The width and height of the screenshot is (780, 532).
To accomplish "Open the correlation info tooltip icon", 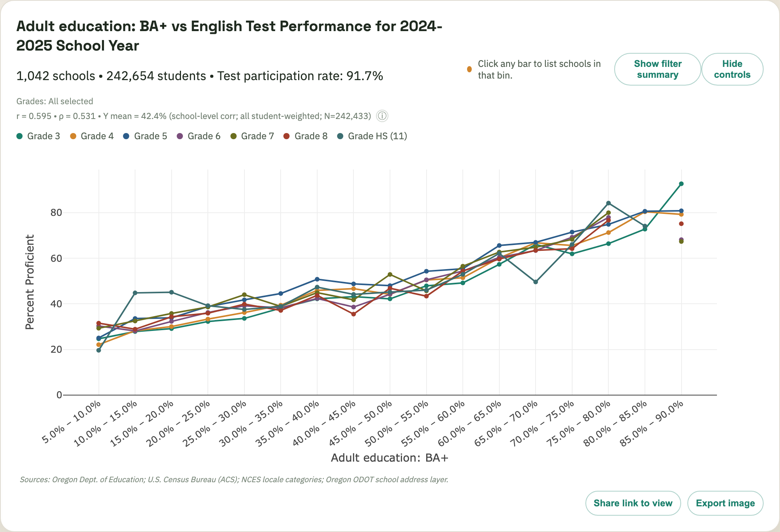I will [x=382, y=116].
